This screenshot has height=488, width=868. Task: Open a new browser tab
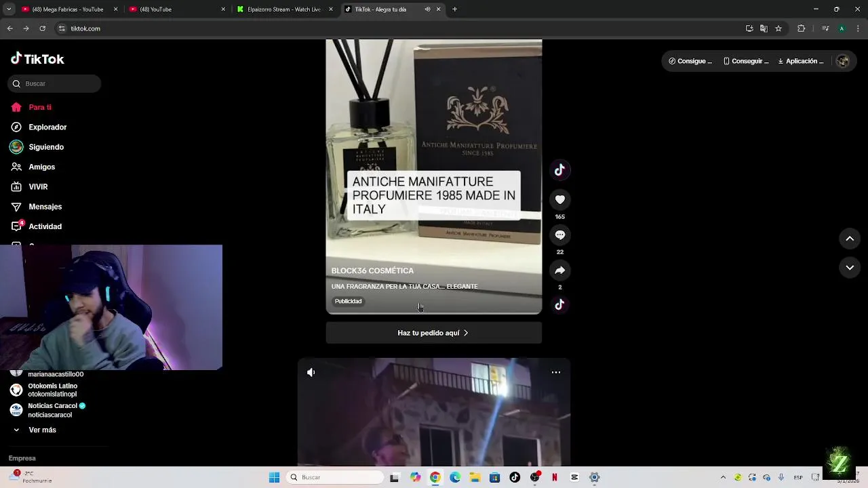tap(454, 9)
